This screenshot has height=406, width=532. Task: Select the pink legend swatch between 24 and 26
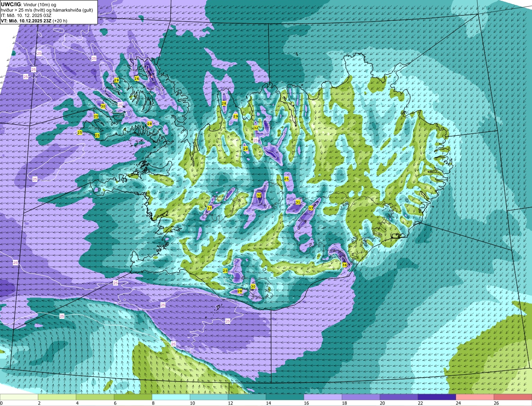pos(475,397)
